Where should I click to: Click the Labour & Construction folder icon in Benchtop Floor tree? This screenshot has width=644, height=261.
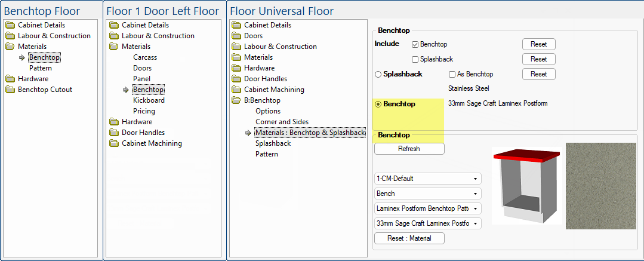(10, 36)
